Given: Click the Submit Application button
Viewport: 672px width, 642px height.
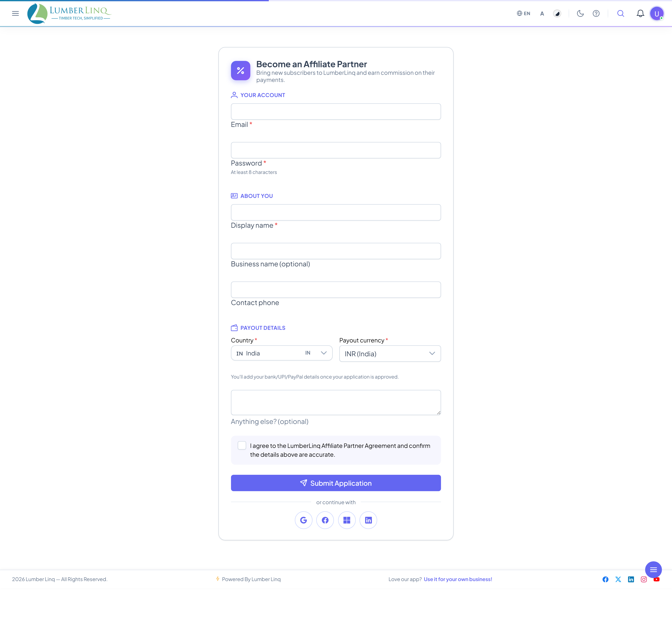Looking at the screenshot, I should (336, 483).
